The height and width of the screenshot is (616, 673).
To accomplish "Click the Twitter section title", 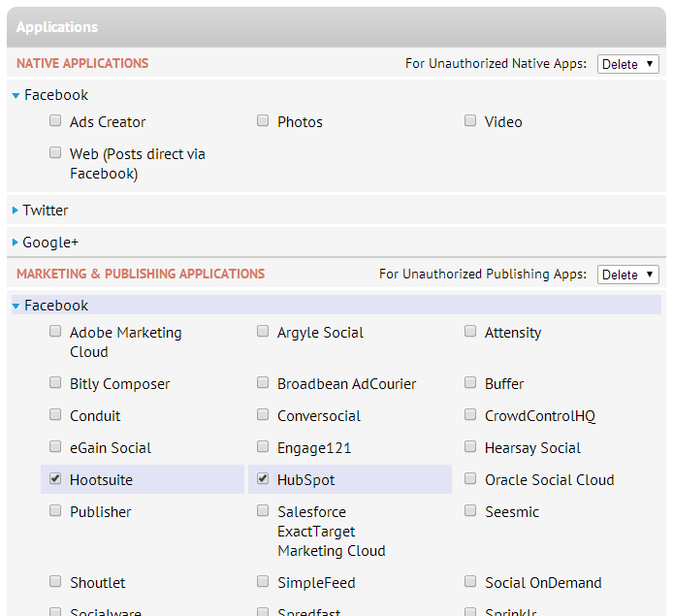I will click(45, 211).
